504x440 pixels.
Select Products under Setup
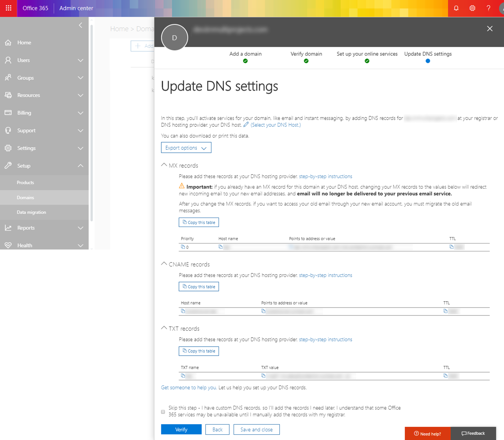(25, 183)
